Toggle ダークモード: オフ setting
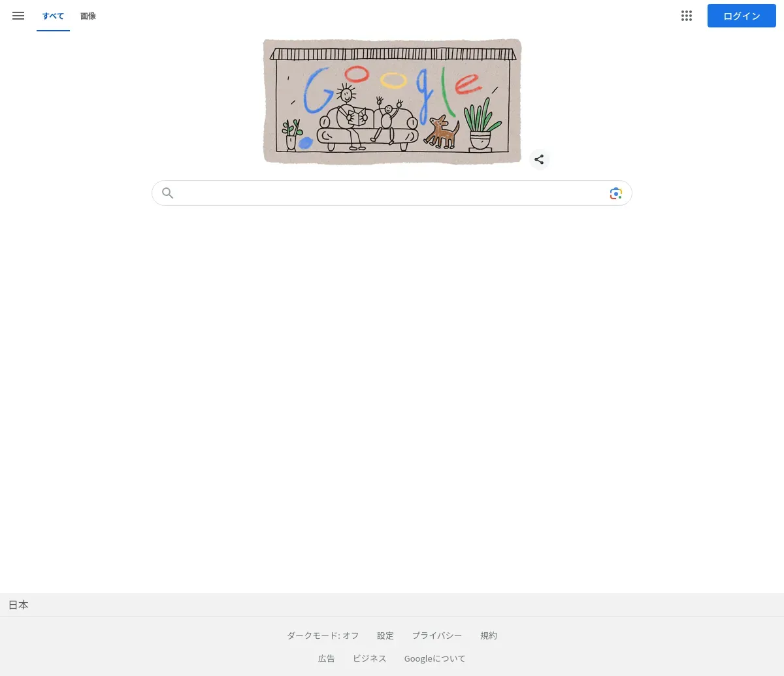The image size is (784, 676). coord(323,636)
